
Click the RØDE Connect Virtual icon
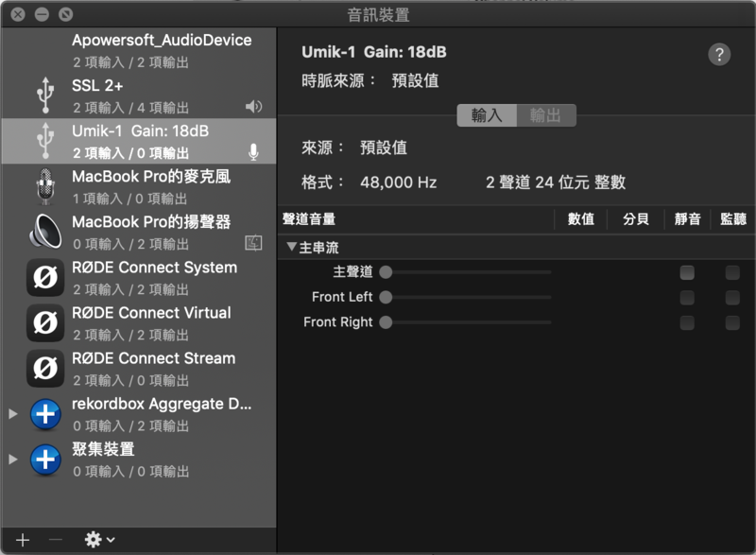pyautogui.click(x=44, y=322)
